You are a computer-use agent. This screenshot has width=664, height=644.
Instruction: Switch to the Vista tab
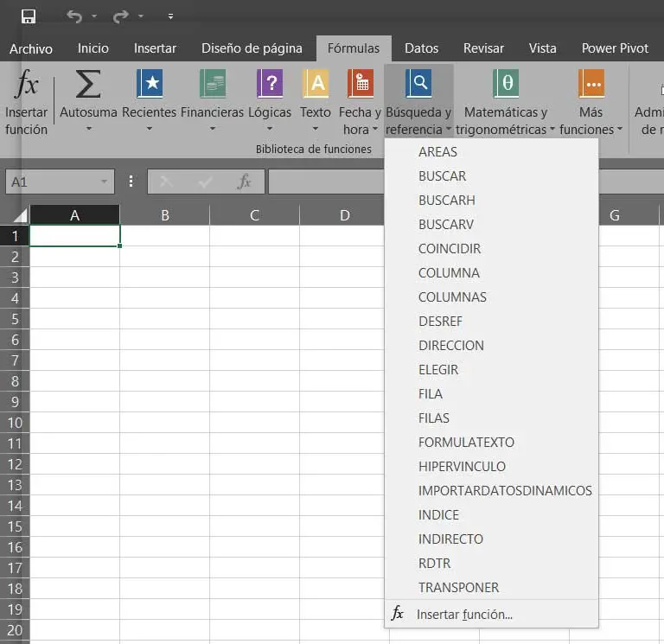point(542,48)
